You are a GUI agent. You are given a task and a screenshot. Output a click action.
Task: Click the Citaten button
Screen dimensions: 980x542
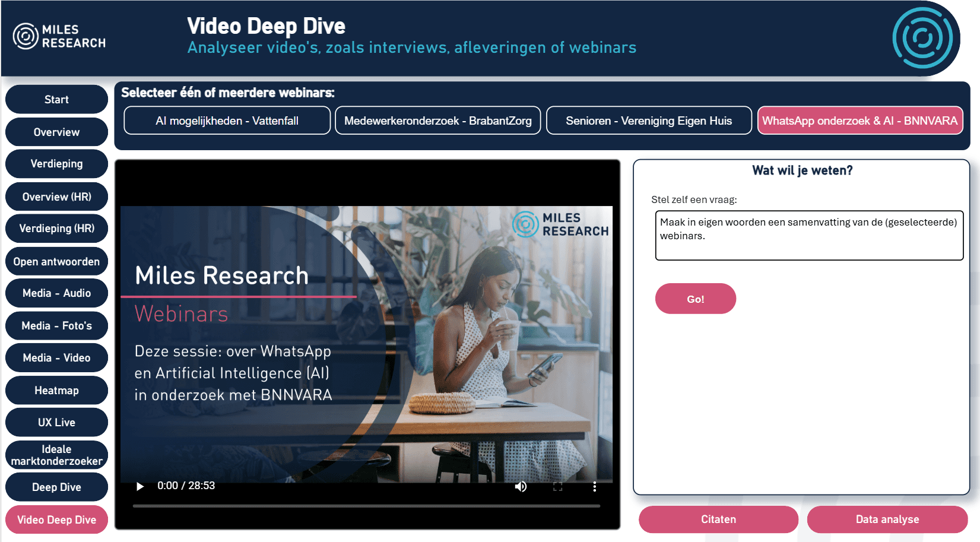click(718, 519)
